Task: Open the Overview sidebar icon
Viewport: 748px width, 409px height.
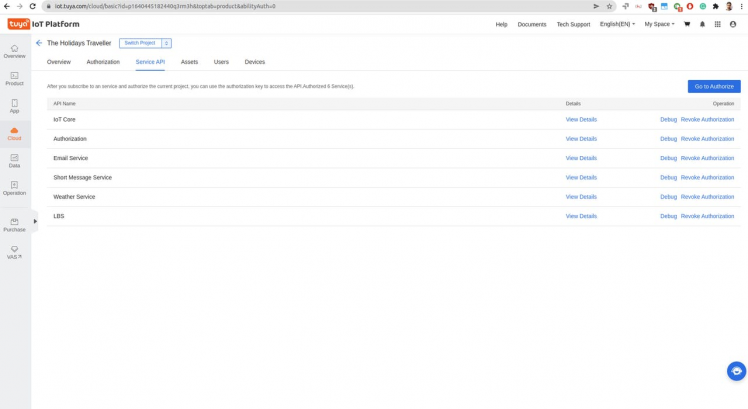Action: click(14, 52)
